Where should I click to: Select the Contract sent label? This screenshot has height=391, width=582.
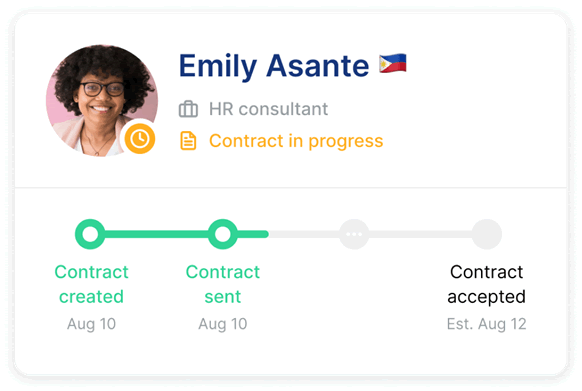223,284
